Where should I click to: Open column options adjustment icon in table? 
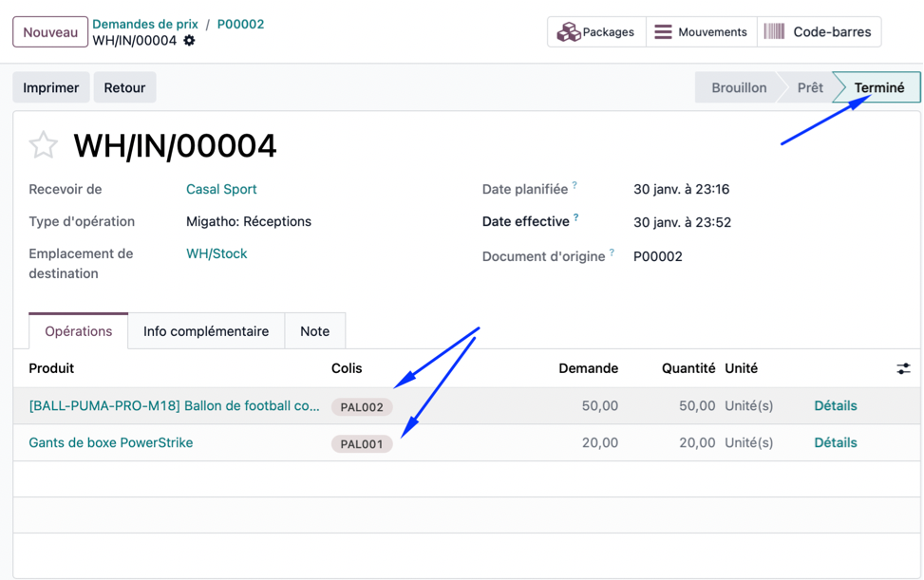[x=903, y=368]
